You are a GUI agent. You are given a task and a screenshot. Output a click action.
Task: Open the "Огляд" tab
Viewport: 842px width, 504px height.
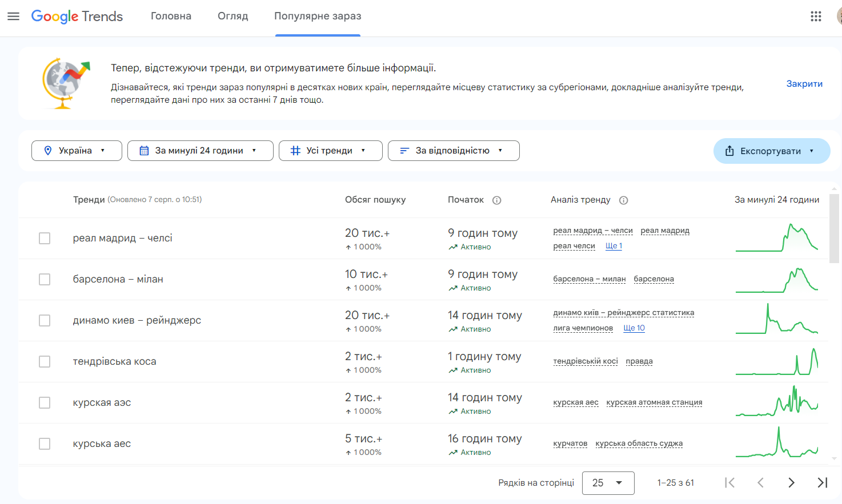point(232,16)
